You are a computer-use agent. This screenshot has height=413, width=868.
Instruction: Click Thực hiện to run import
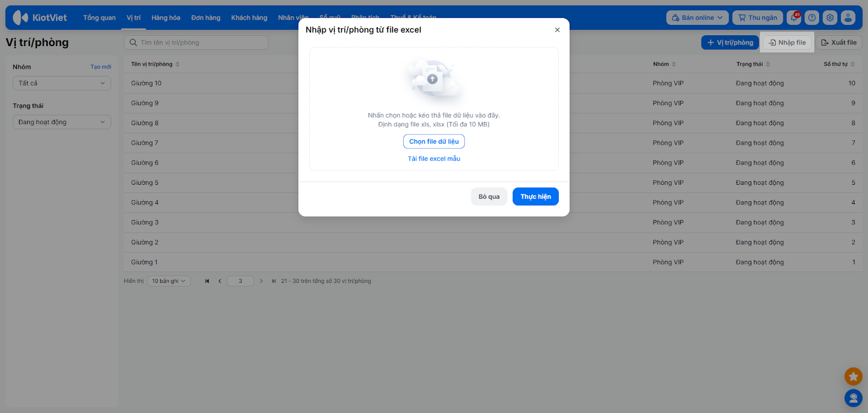(x=535, y=197)
